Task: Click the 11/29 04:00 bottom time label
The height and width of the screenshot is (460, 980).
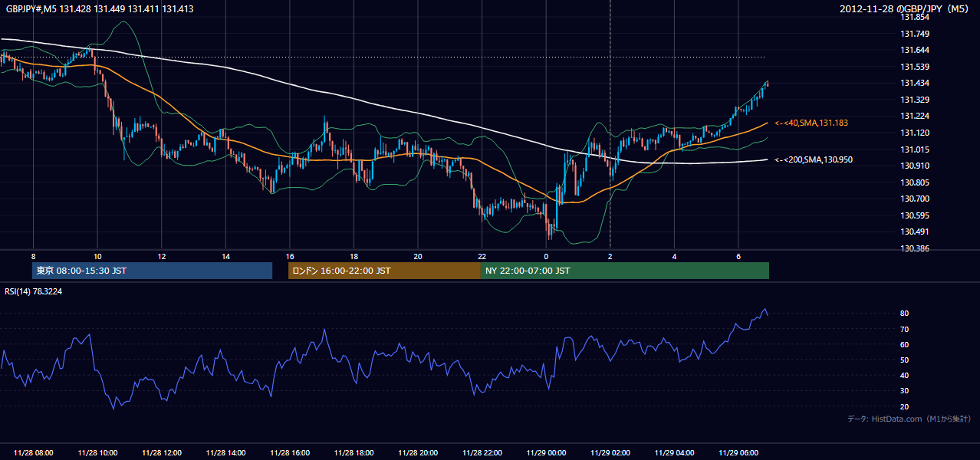Action: click(674, 453)
